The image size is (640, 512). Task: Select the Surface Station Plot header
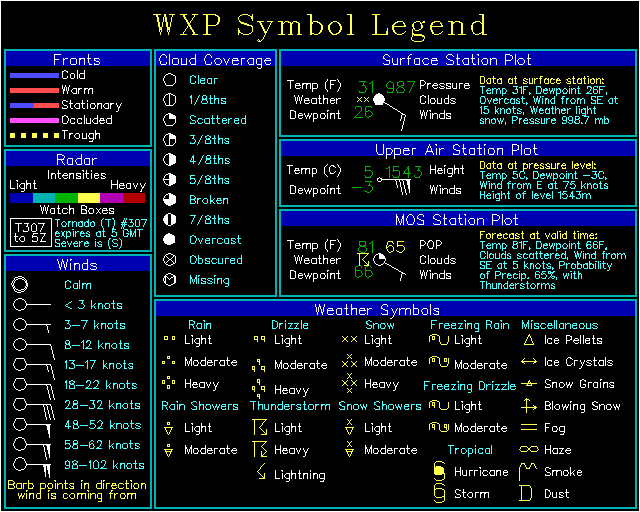click(x=457, y=60)
